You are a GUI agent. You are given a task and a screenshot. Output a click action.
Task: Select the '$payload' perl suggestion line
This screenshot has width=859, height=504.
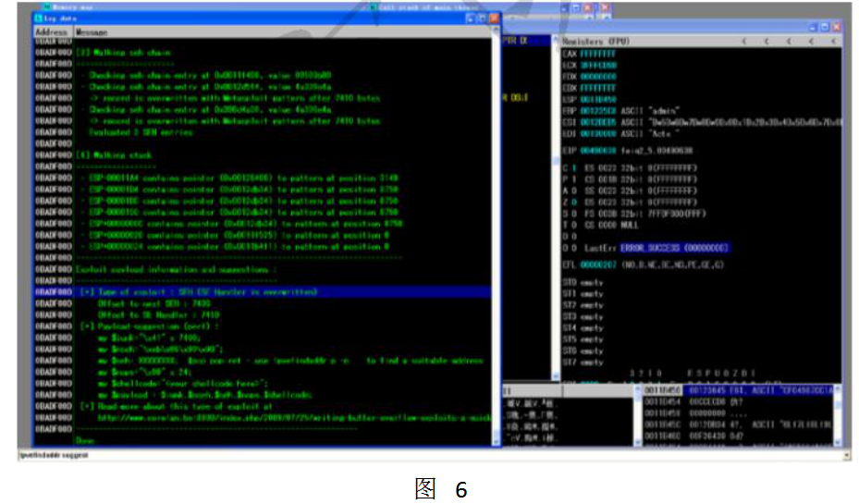pyautogui.click(x=204, y=395)
